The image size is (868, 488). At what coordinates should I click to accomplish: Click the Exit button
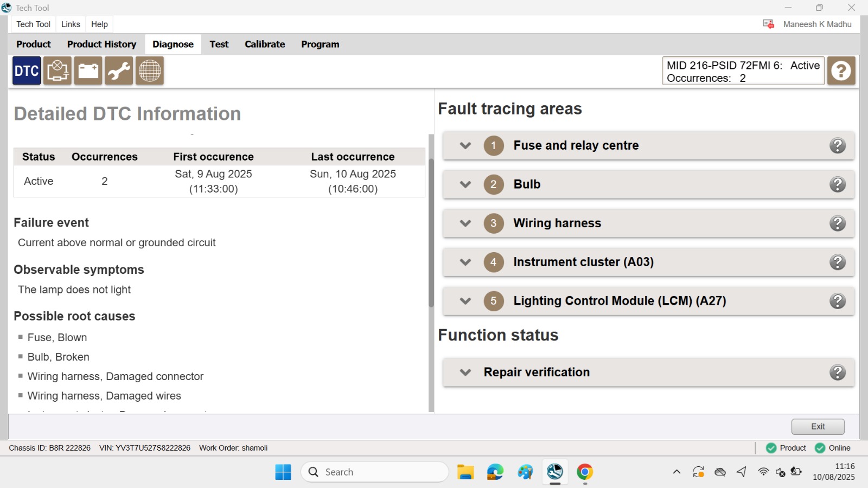coord(818,427)
